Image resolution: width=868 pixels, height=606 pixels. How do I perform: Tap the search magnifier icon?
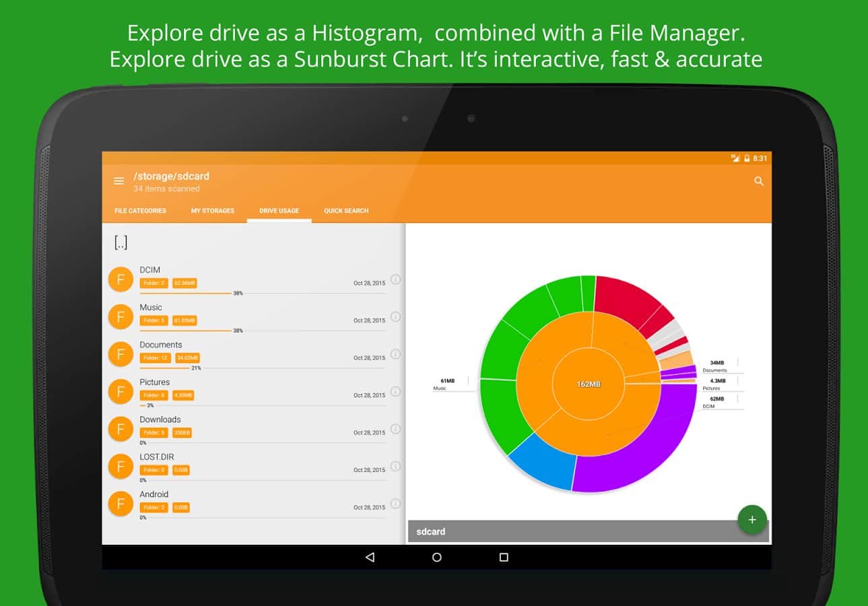[x=759, y=181]
